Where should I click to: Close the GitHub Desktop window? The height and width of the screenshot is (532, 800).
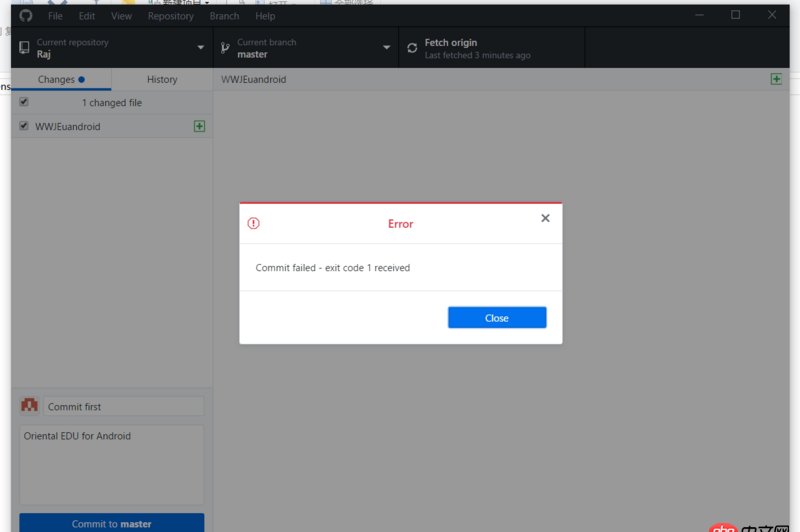772,15
